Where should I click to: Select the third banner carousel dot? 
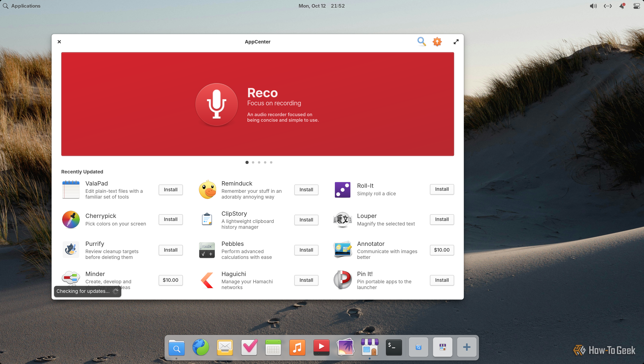(x=259, y=162)
